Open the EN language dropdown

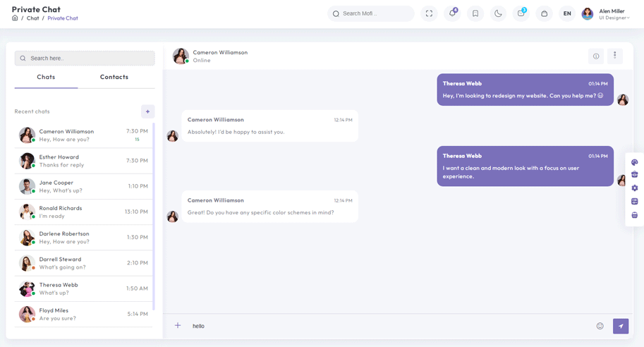567,13
